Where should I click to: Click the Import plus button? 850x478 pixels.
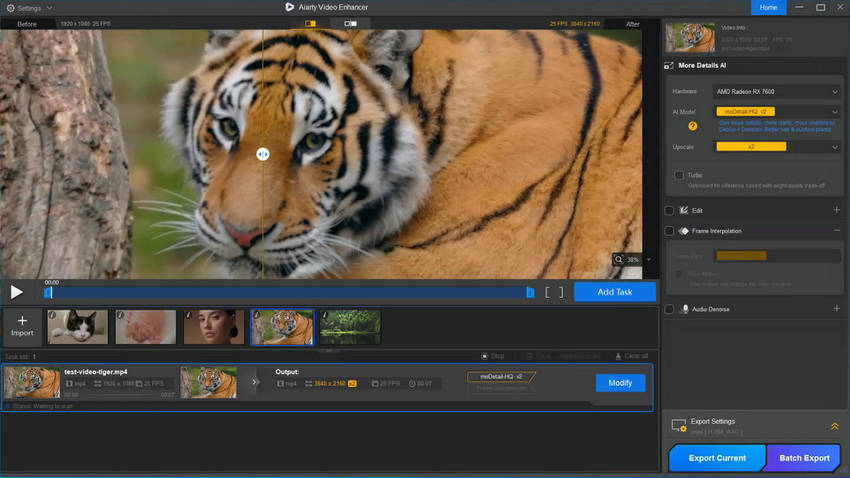[22, 327]
